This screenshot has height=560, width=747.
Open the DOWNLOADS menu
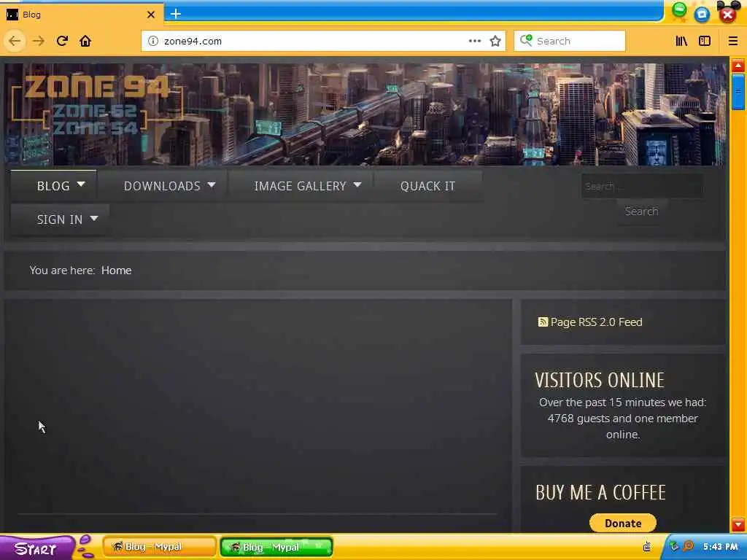coord(162,186)
